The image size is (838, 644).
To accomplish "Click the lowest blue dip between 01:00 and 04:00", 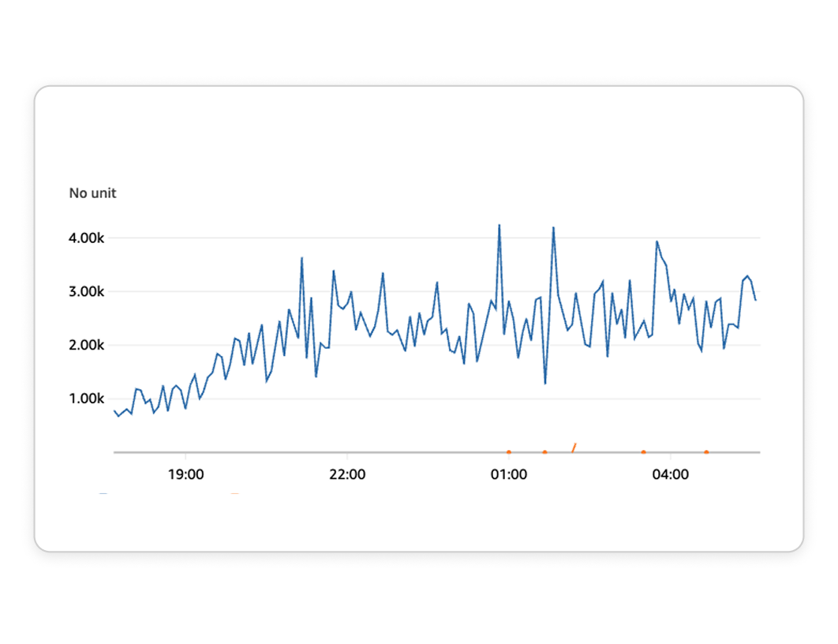I will pyautogui.click(x=545, y=383).
